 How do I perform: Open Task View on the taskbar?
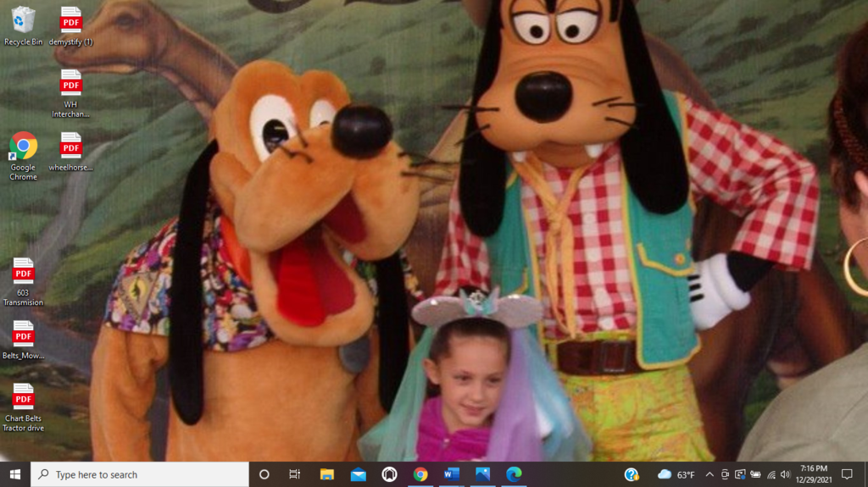click(294, 474)
